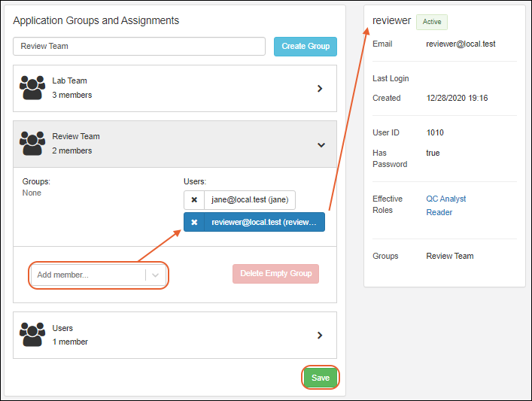This screenshot has height=401, width=532.
Task: Click the Delete Empty Group button
Action: (275, 273)
